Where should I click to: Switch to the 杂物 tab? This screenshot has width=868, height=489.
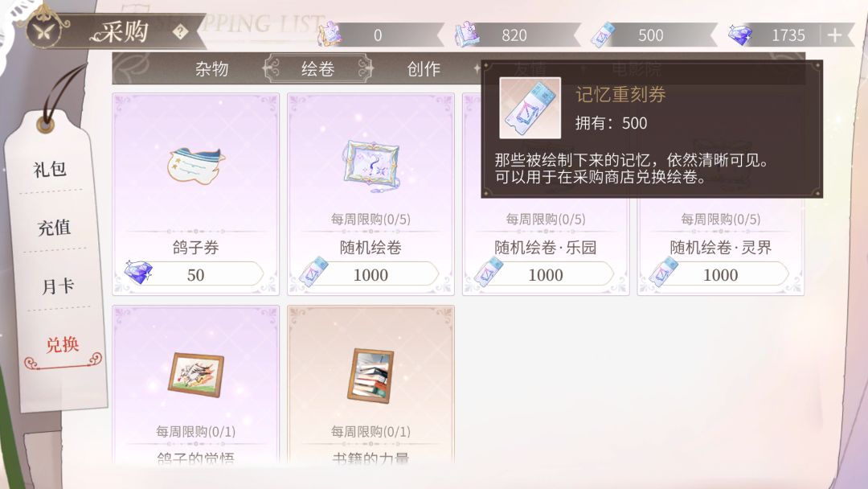(x=212, y=68)
